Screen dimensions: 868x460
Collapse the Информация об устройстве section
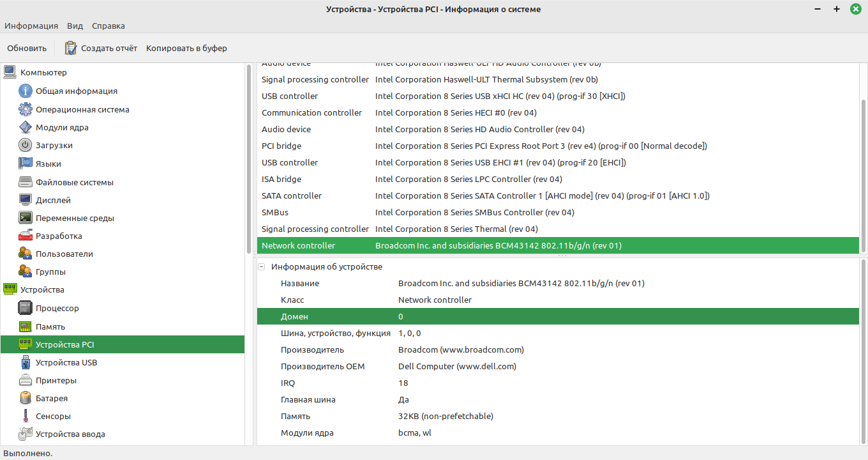click(261, 266)
